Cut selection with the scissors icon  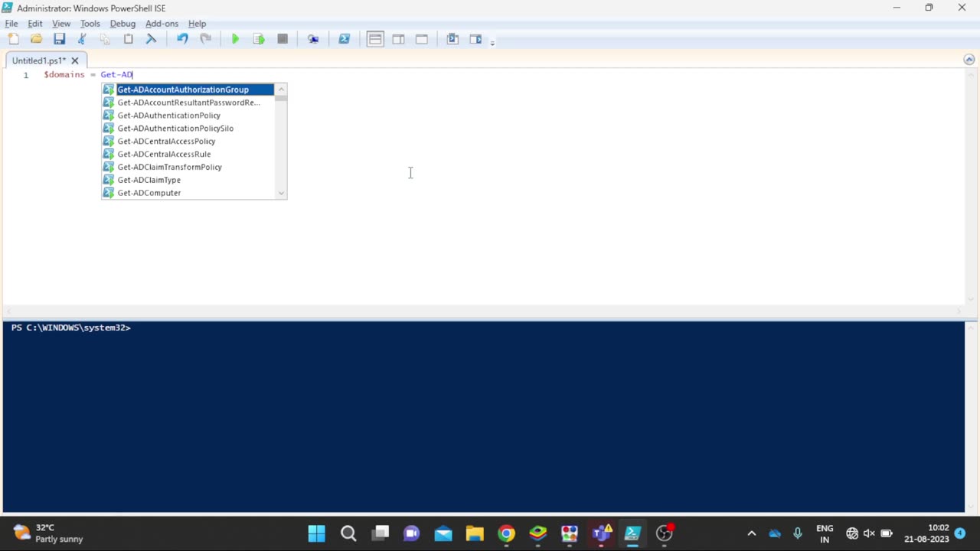[x=82, y=39]
